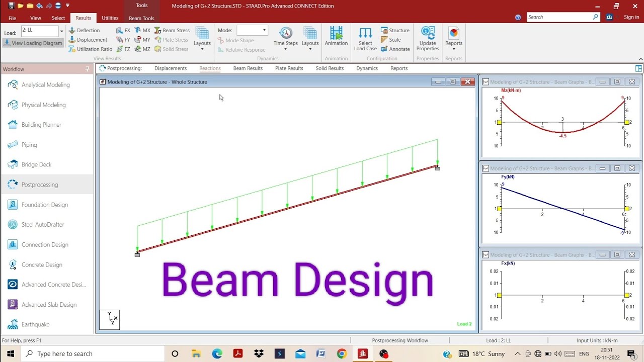Image resolution: width=644 pixels, height=362 pixels.
Task: Open the Select ribbon tab
Action: [x=58, y=18]
